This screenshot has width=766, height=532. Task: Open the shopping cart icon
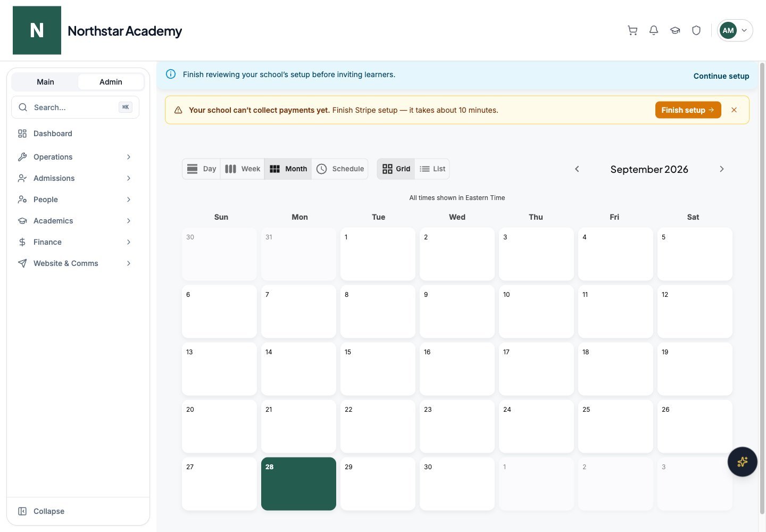click(x=632, y=30)
